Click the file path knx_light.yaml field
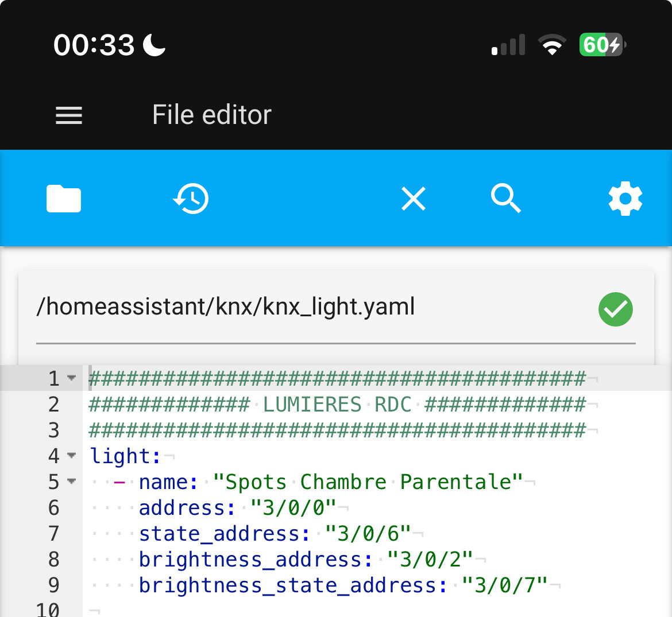672x617 pixels. tap(226, 307)
